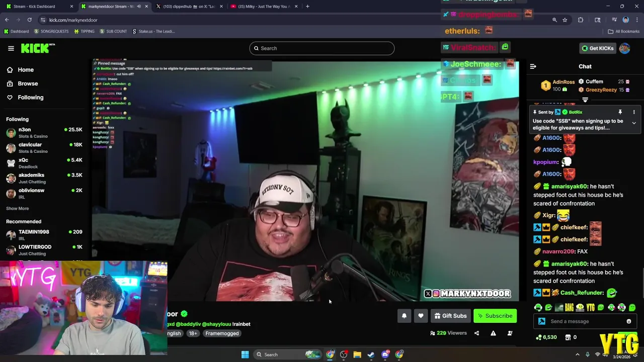Viewport: 644px width, 362px height.
Task: Focus the Kick search field
Action: tap(321, 48)
